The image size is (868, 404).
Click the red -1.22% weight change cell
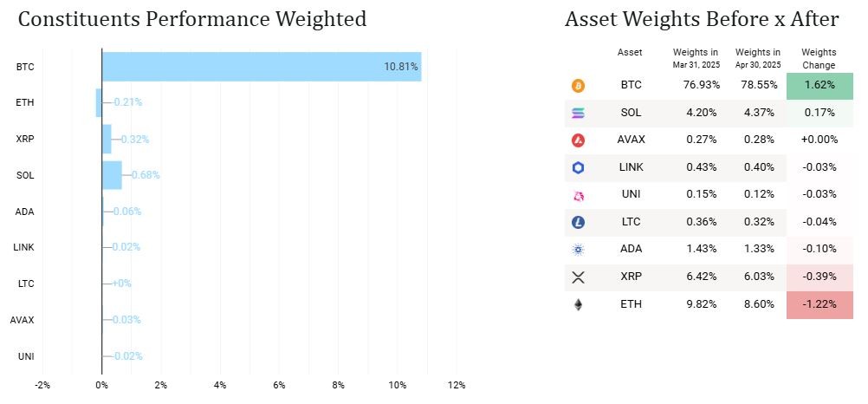(819, 305)
